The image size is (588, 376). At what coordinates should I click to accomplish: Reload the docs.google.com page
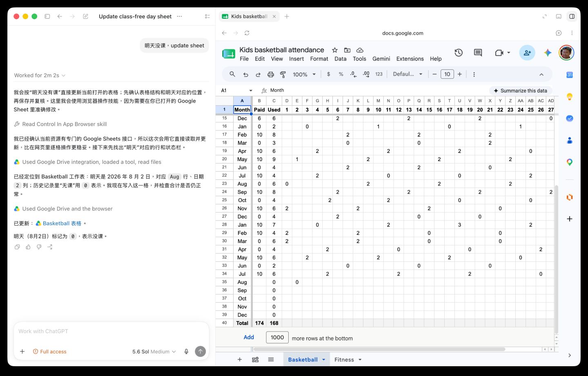247,33
